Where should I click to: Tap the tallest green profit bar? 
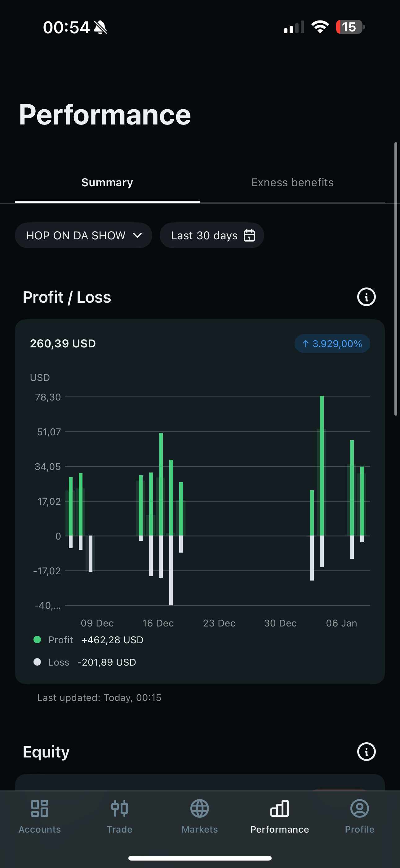(x=322, y=465)
